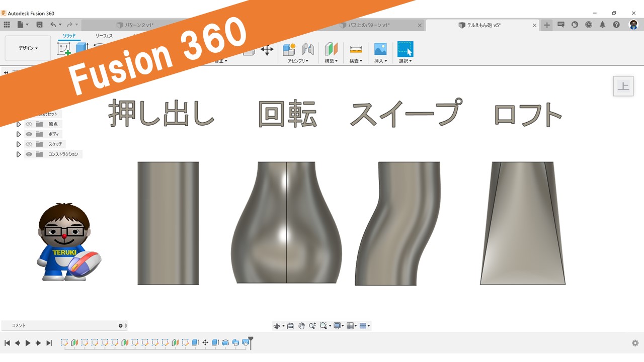The image size is (644, 362).
Task: Expand the コンストラクション tree node
Action: pyautogui.click(x=19, y=154)
